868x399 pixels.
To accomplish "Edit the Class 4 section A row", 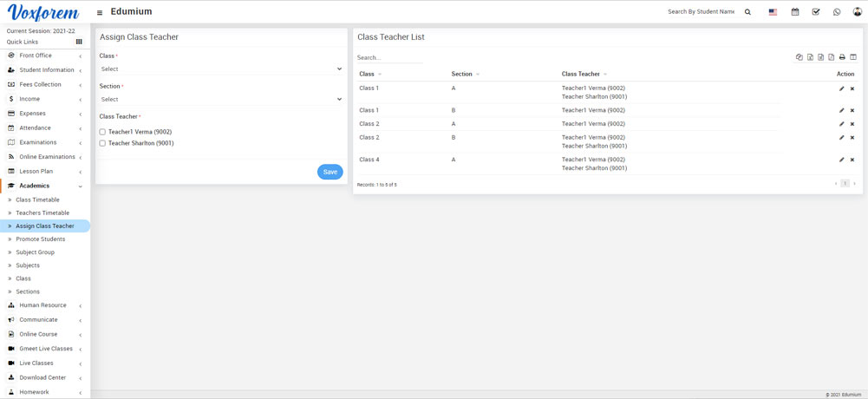I will (841, 160).
